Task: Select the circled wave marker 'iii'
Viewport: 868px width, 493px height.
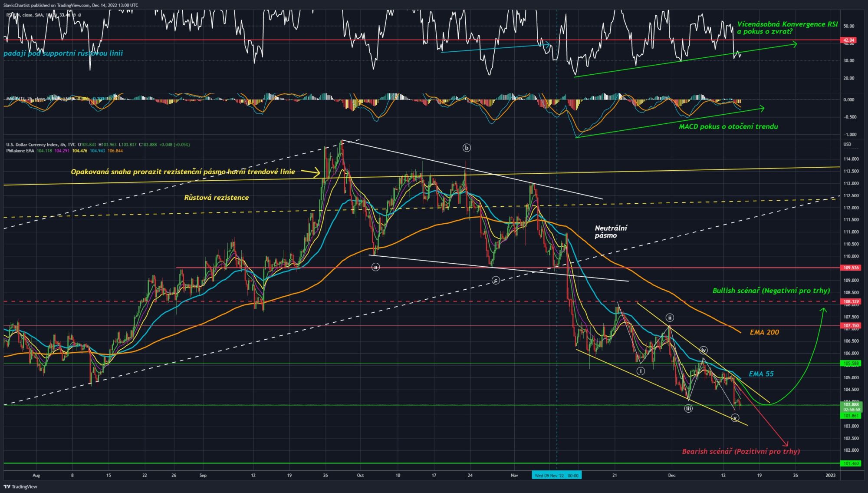Action: pyautogui.click(x=688, y=408)
